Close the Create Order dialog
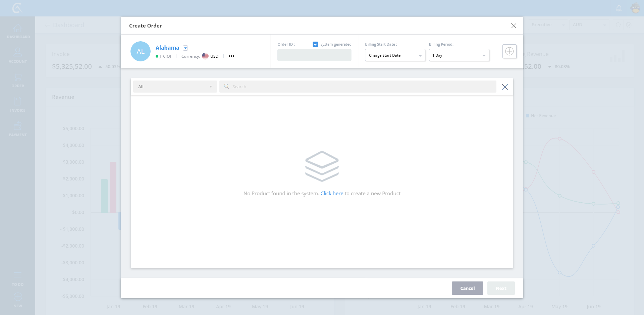Screen dimensions: 644x315 pyautogui.click(x=514, y=26)
